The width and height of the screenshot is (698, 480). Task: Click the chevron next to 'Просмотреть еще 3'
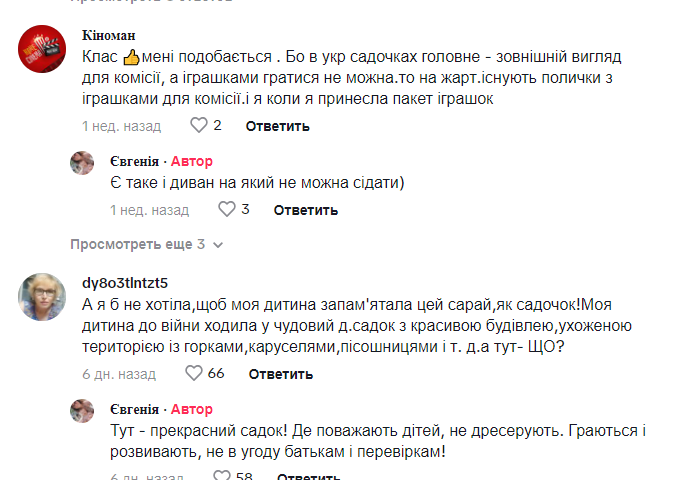pos(218,244)
